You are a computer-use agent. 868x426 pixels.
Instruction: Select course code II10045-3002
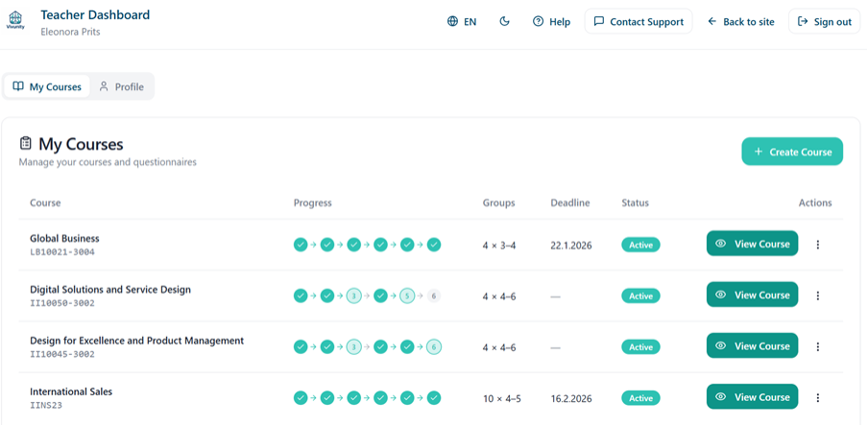62,354
